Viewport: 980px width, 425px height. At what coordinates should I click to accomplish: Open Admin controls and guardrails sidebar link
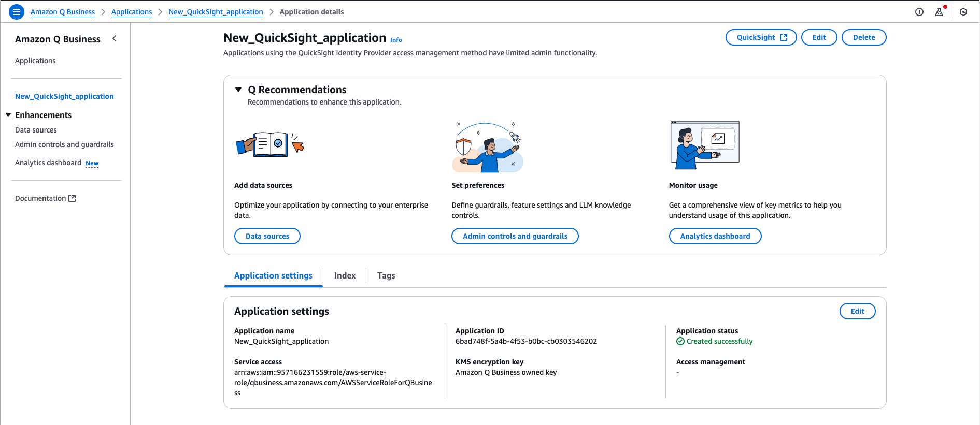[x=64, y=144]
